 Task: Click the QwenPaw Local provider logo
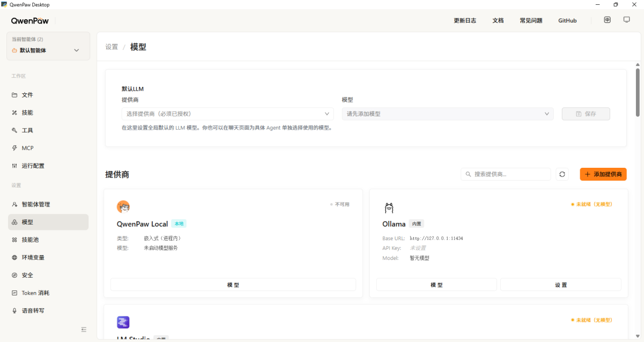point(123,206)
